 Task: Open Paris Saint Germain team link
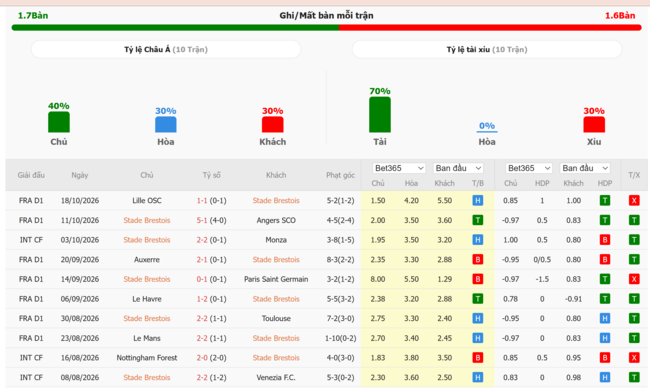pyautogui.click(x=276, y=279)
